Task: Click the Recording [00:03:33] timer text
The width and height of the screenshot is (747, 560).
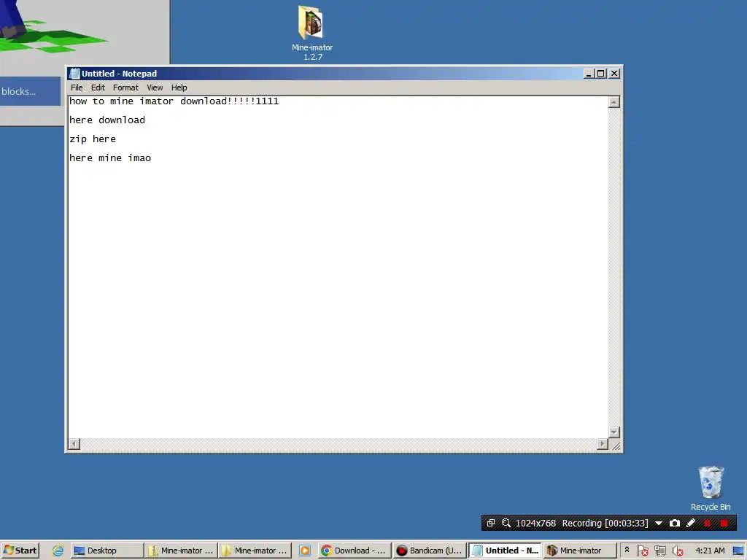Action: click(x=605, y=523)
